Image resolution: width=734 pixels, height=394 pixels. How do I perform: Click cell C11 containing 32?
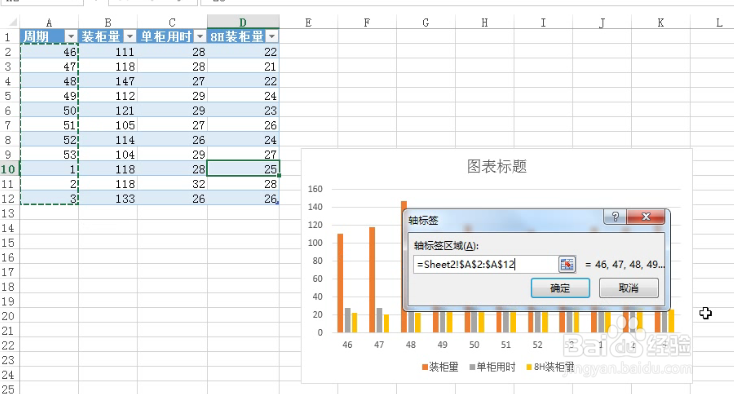[172, 184]
